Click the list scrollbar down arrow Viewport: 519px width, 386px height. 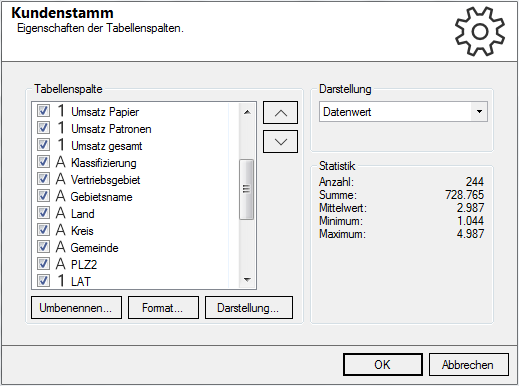click(x=247, y=280)
